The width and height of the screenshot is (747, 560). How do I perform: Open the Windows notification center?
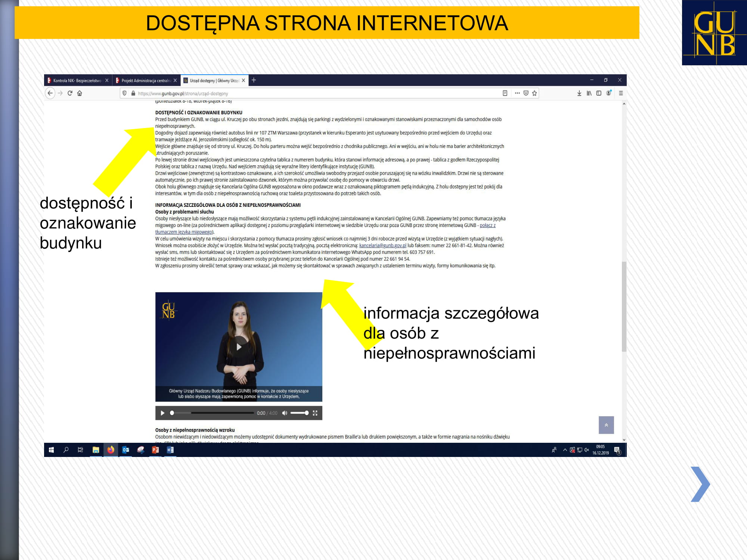tap(617, 450)
